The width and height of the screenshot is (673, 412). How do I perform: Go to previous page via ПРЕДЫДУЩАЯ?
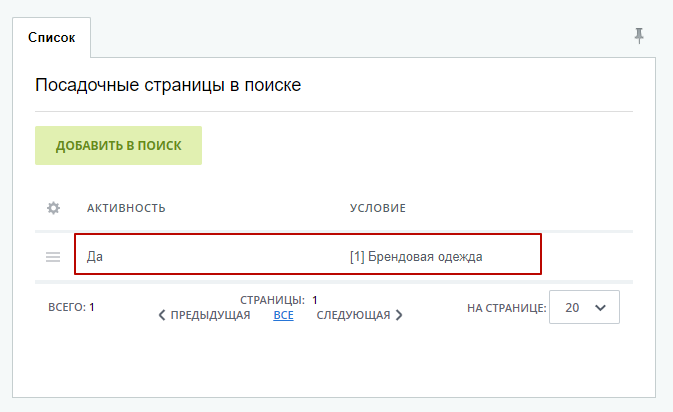(x=210, y=315)
